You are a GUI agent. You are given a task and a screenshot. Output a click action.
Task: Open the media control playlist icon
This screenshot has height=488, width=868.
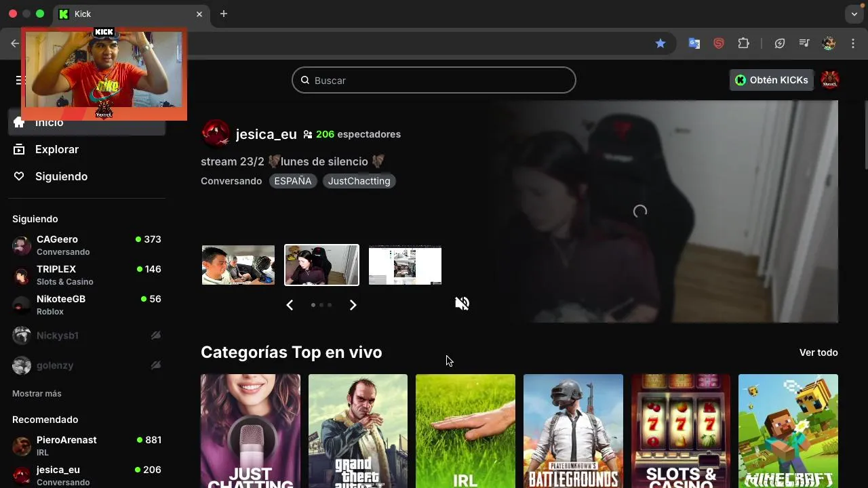804,43
